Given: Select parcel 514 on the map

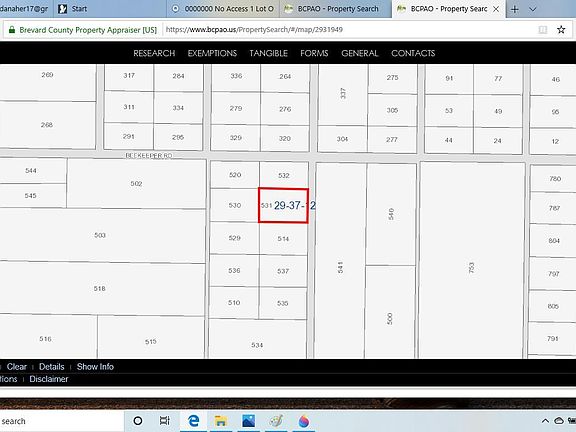Looking at the screenshot, I should [283, 239].
